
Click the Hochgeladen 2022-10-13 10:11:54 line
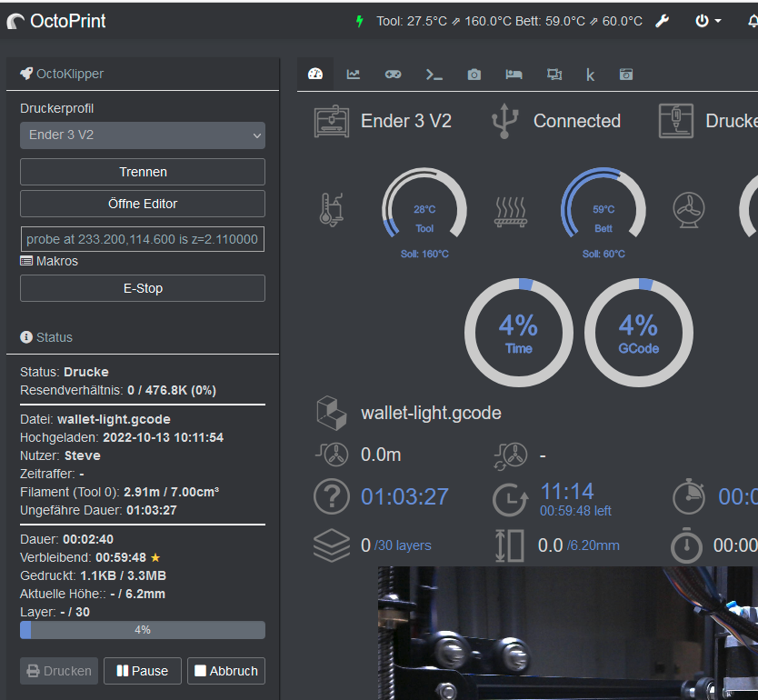(122, 437)
